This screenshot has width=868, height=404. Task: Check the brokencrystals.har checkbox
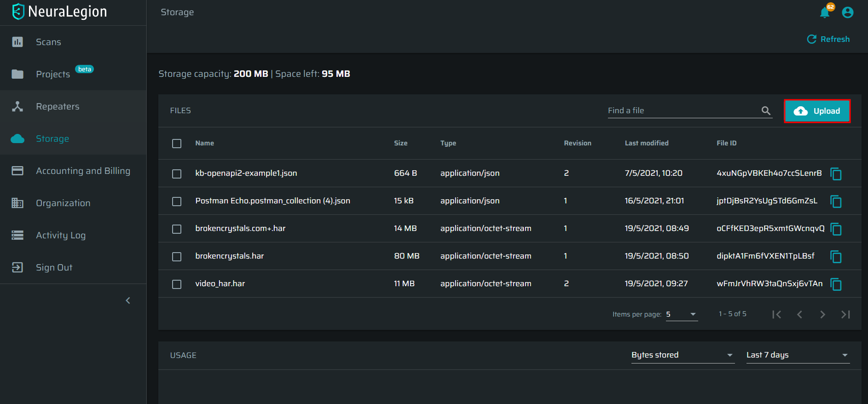point(177,257)
